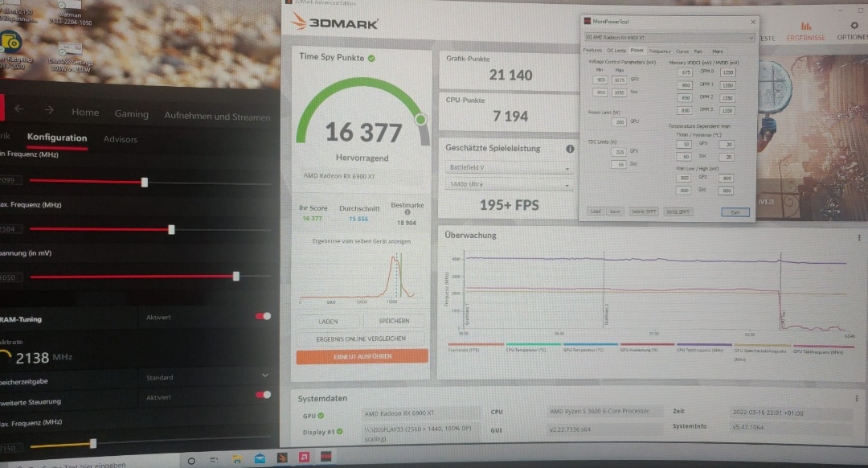
Task: Click the info icon beside Geschätzte Spieleleistung
Action: click(x=570, y=149)
